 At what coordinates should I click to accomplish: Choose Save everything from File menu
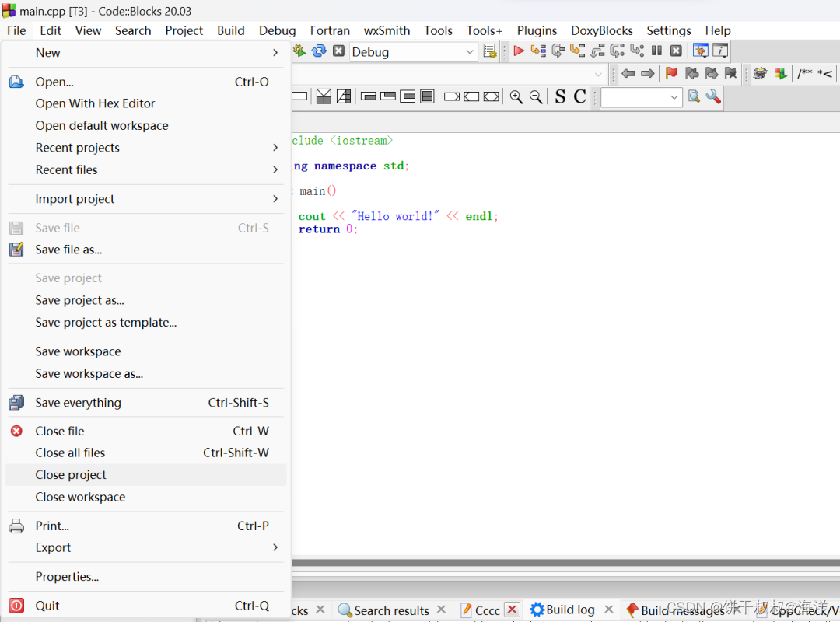(145, 403)
